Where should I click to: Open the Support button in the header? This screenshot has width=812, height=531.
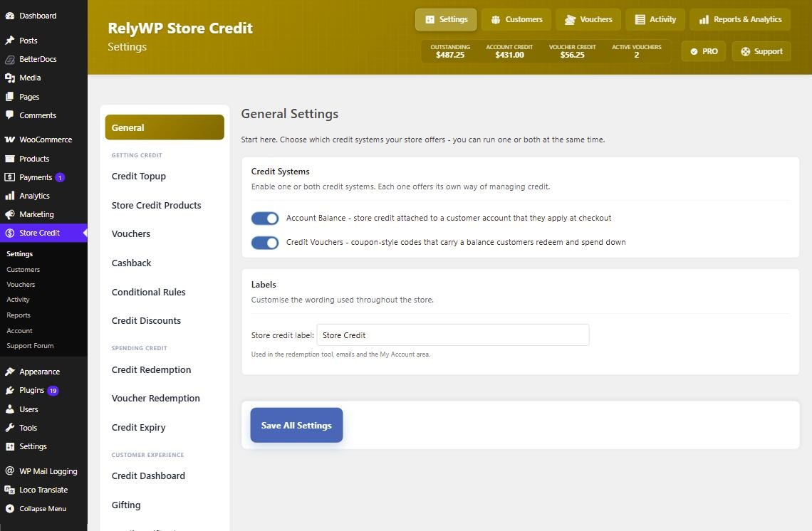click(761, 51)
